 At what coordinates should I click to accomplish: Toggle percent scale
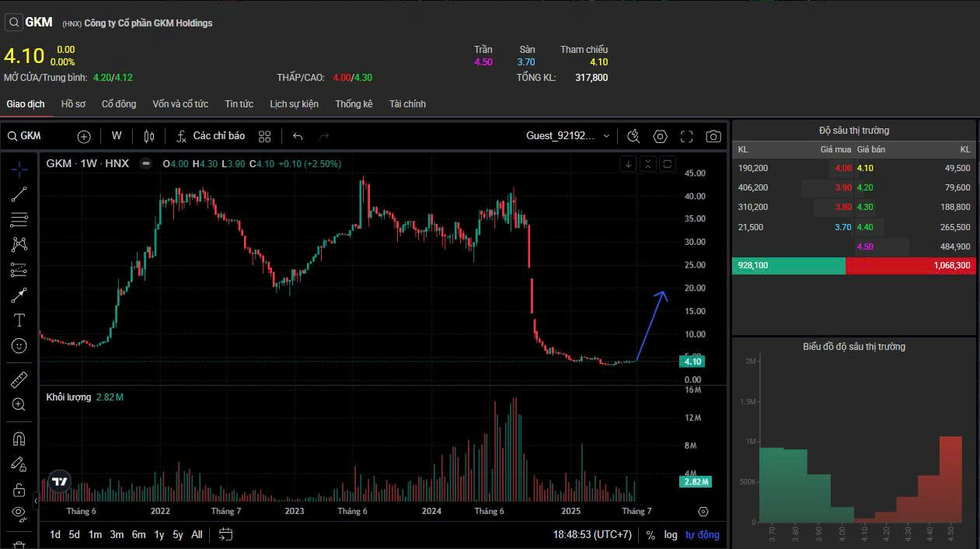click(x=650, y=535)
